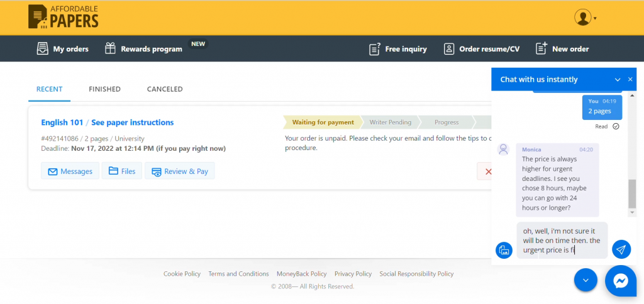Click Order resume/CV

[481, 49]
